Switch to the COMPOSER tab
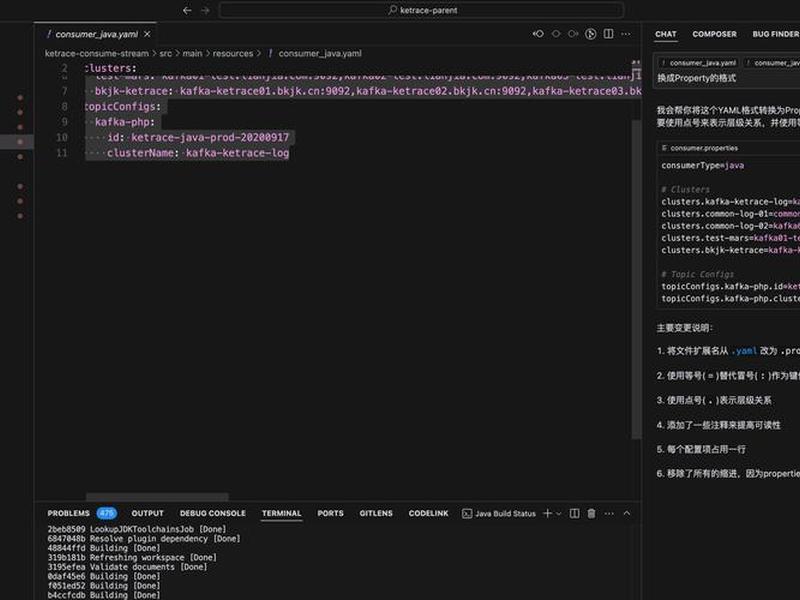Image resolution: width=800 pixels, height=600 pixels. 714,34
